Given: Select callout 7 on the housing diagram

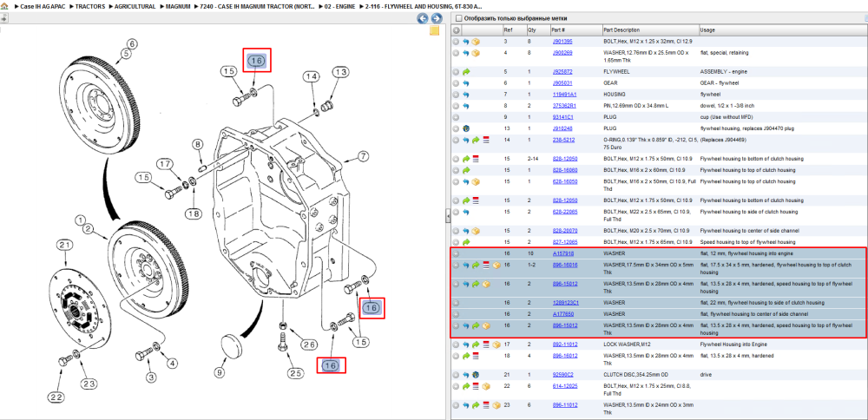Looking at the screenshot, I should click(363, 156).
